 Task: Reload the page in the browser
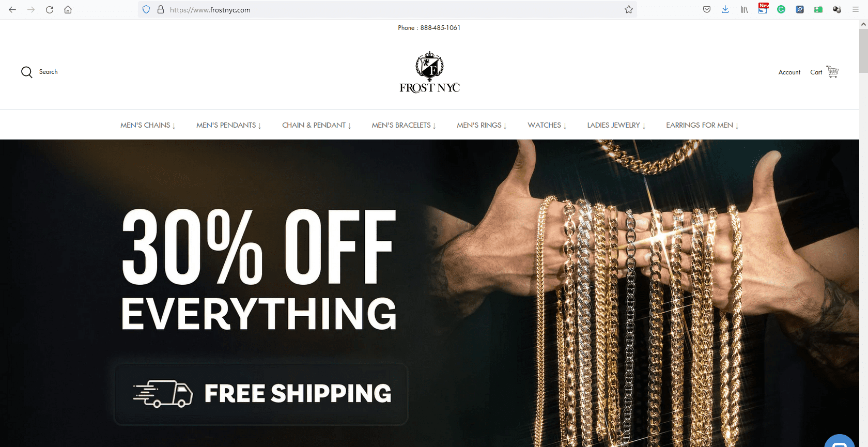(x=50, y=9)
